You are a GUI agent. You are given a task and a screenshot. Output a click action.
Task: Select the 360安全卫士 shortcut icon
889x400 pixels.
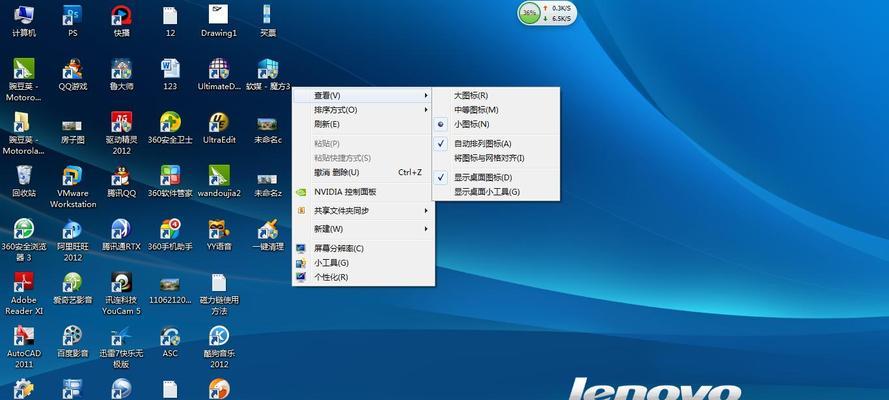click(170, 122)
